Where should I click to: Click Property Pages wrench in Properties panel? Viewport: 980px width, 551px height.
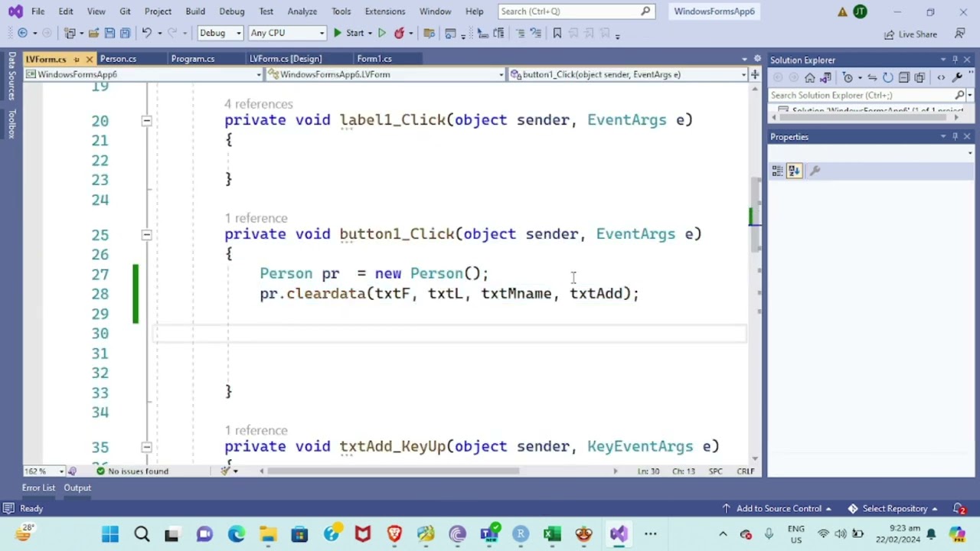(x=815, y=171)
